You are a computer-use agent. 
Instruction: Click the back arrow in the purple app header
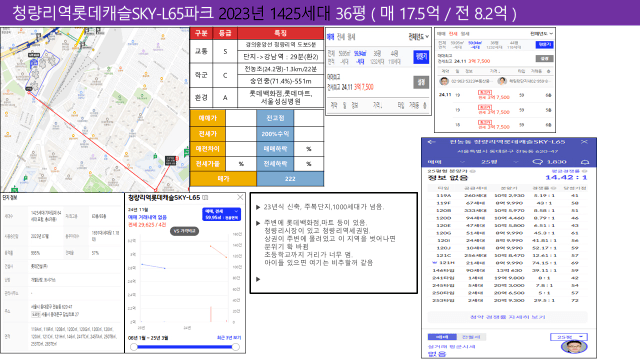[431, 142]
